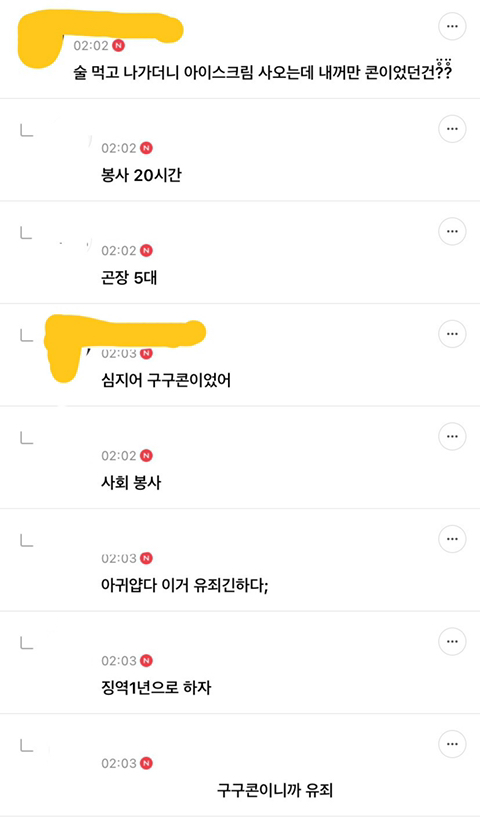The image size is (480, 818).
Task: Select the reply arrow beside '구구콘이니까 유죄'
Action: [27, 745]
